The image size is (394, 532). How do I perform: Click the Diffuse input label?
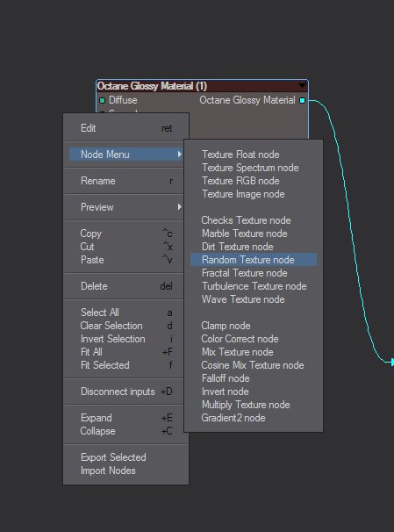pos(123,100)
